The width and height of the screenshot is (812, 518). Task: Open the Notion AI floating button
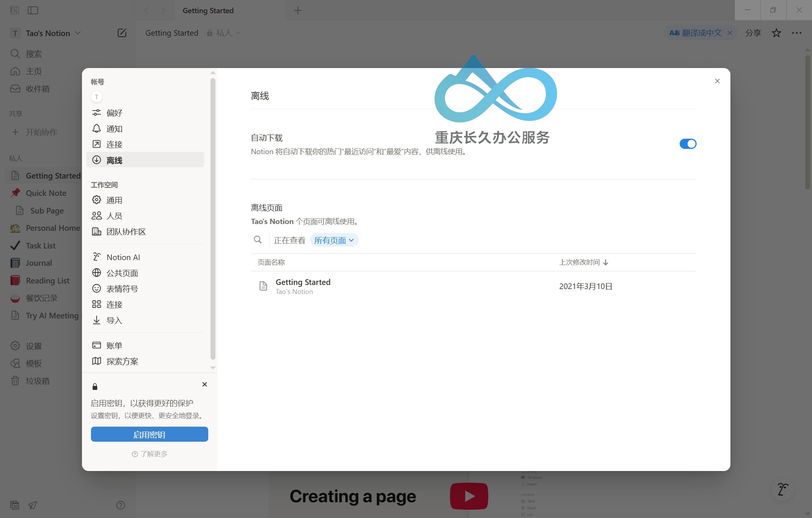783,489
